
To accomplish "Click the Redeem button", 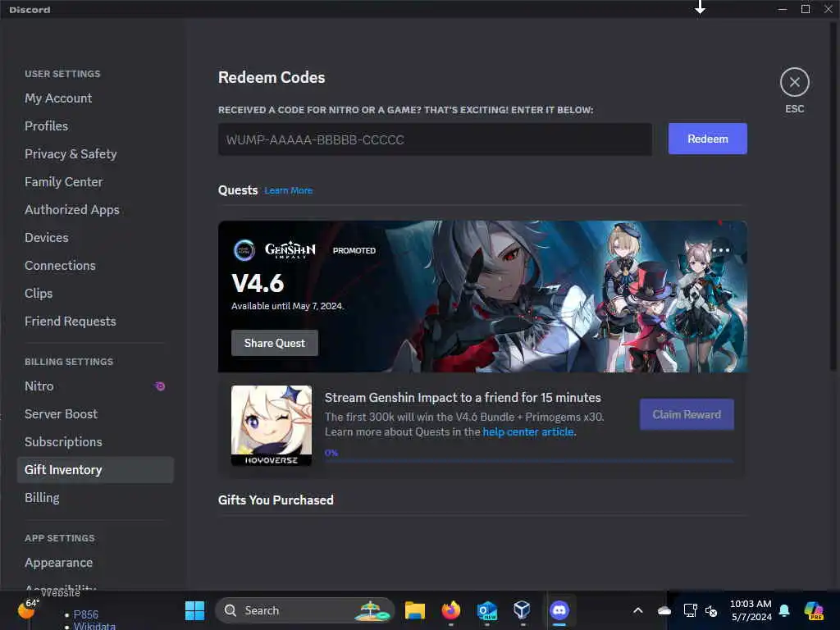I will coord(707,139).
